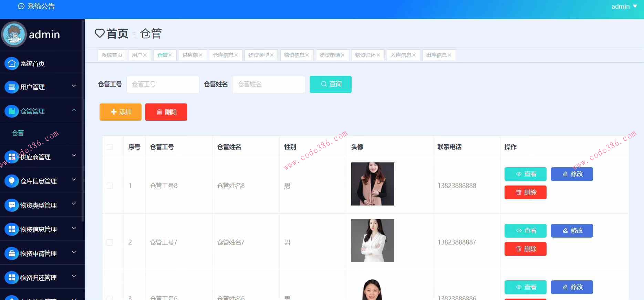Close the 仓库信息 tab with its X
Image resolution: width=644 pixels, height=300 pixels.
pyautogui.click(x=236, y=55)
